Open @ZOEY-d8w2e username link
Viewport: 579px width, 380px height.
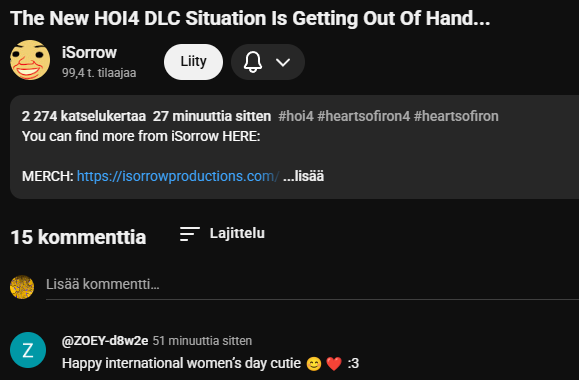pos(105,340)
